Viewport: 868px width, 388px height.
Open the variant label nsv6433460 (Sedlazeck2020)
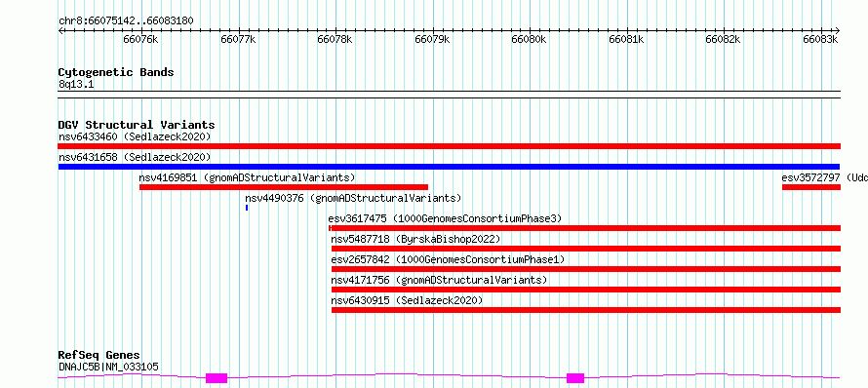[x=135, y=136]
